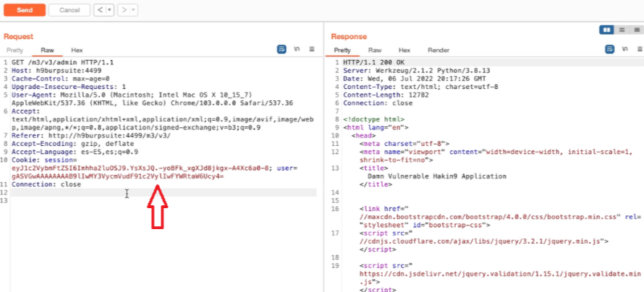
Task: Click the bootstrap.min.css link href text
Action: click(489, 217)
